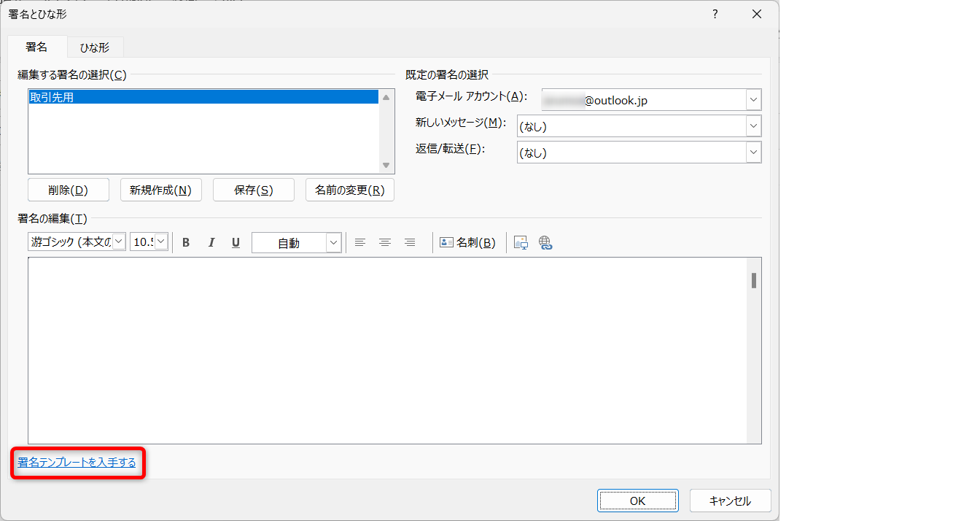Open the font name dropdown 游ゴシック
Viewport: 980px width, 521px height.
[x=119, y=242]
